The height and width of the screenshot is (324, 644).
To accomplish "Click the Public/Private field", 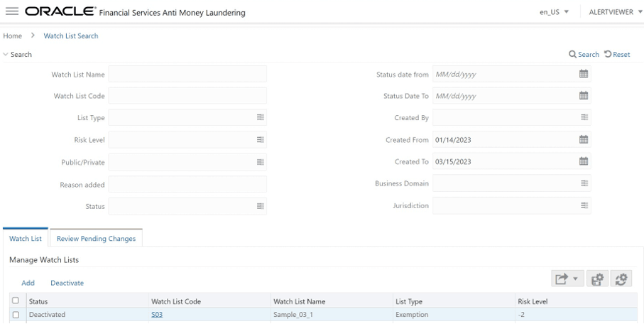I will (187, 162).
